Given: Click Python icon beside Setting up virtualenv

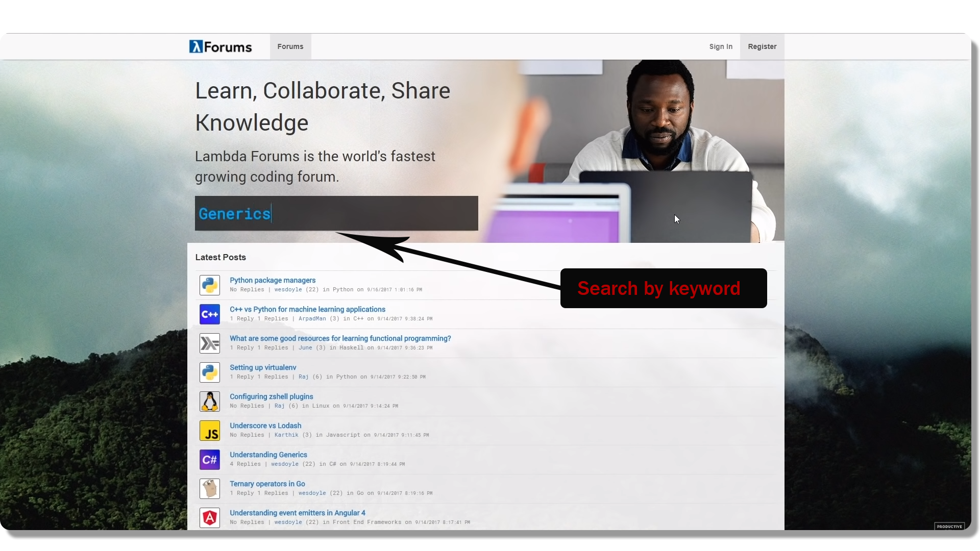Looking at the screenshot, I should point(210,372).
